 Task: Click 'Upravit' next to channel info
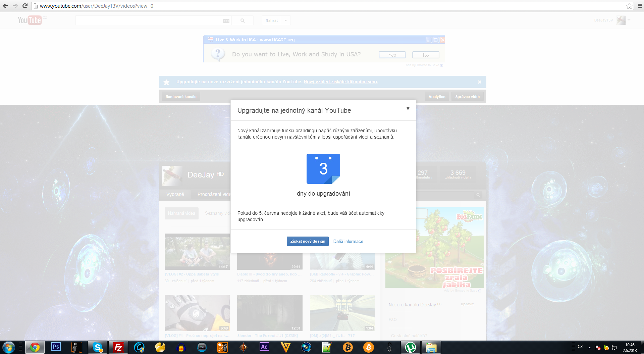point(467,304)
